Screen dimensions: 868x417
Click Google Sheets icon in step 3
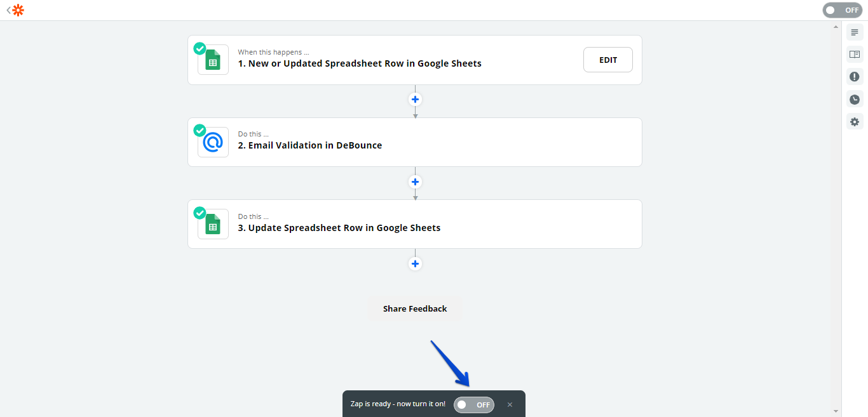coord(213,224)
